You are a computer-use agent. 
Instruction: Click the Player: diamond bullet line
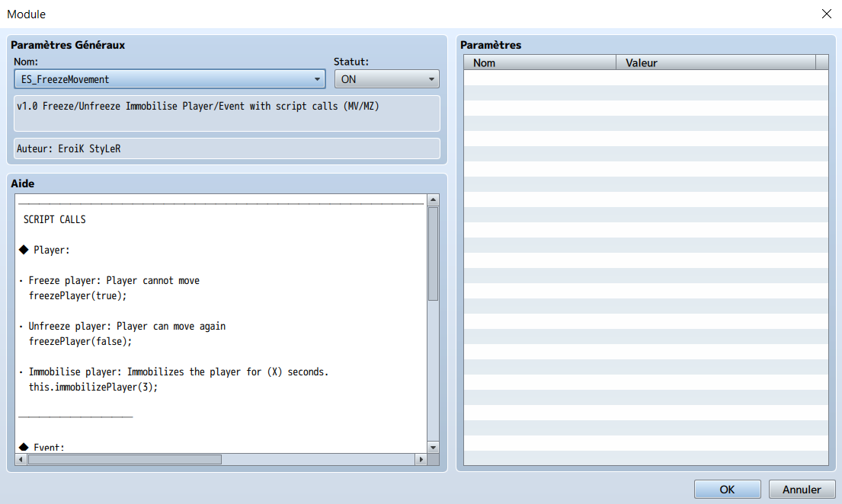click(44, 250)
